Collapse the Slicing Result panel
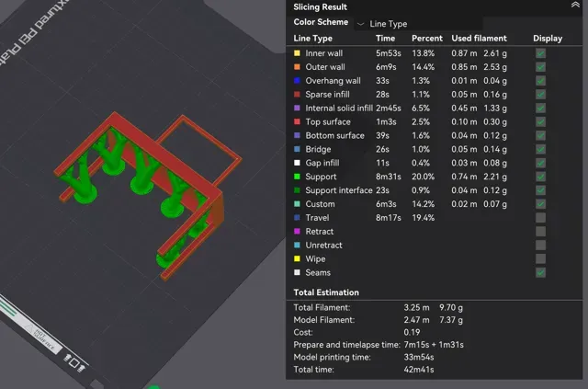 (x=575, y=5)
